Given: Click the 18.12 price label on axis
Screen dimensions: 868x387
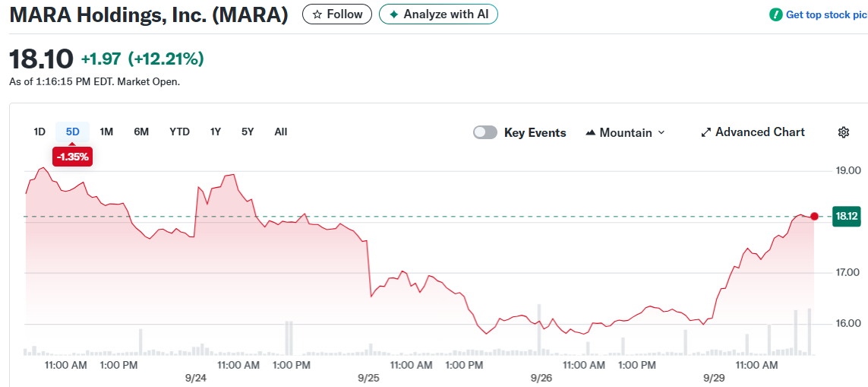Looking at the screenshot, I should 847,216.
